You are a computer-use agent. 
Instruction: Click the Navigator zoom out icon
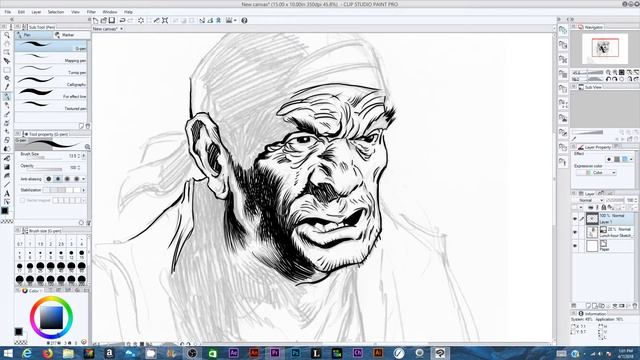(x=608, y=72)
